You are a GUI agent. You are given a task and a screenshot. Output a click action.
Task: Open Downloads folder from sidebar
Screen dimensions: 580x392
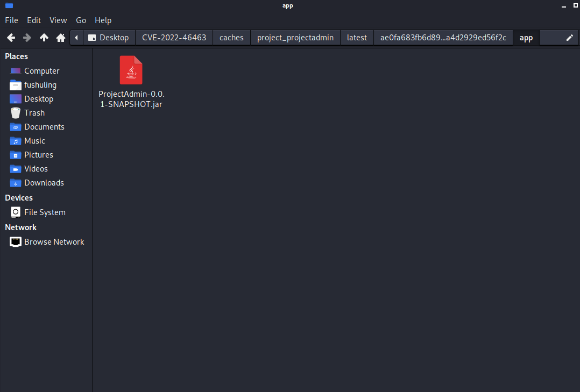(44, 183)
